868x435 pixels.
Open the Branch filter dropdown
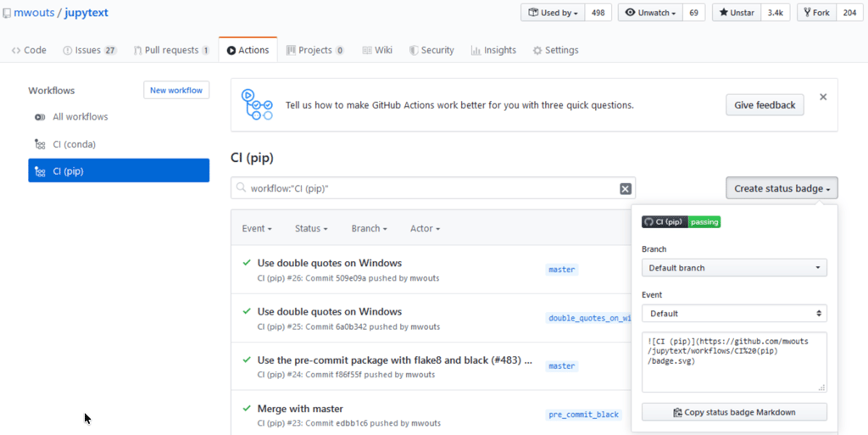point(370,229)
